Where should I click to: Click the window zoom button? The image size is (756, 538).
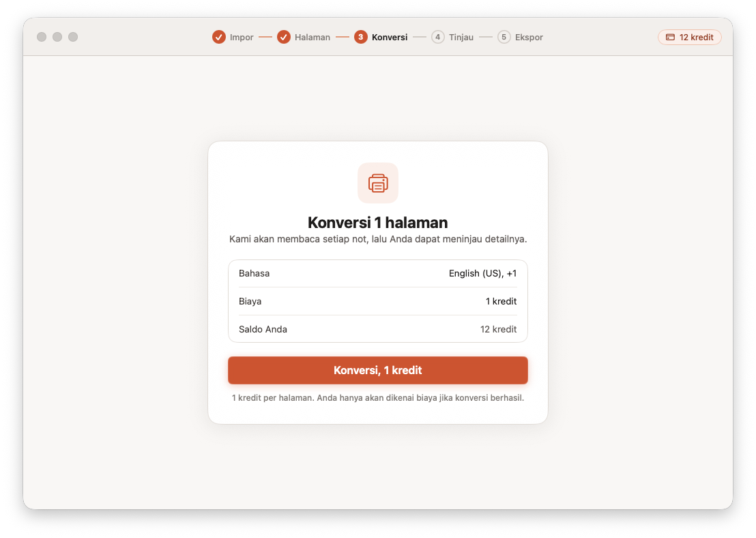73,37
